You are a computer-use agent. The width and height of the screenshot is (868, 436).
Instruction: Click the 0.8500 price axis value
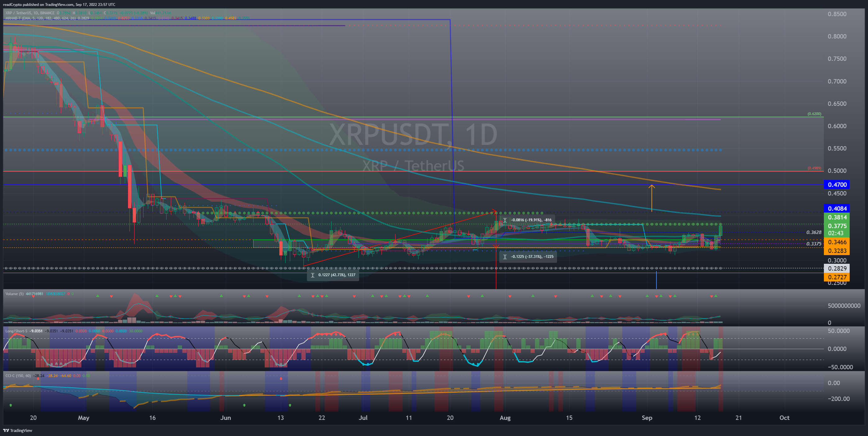coord(837,14)
